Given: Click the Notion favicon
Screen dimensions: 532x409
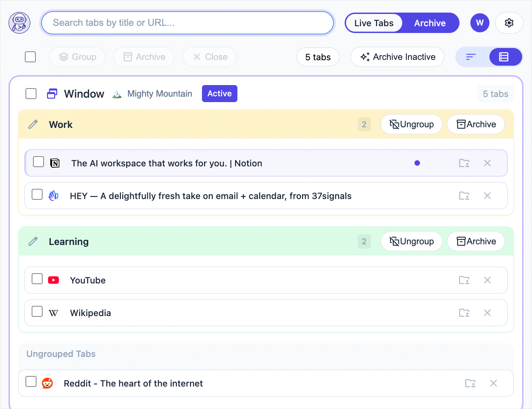Looking at the screenshot, I should tap(55, 163).
